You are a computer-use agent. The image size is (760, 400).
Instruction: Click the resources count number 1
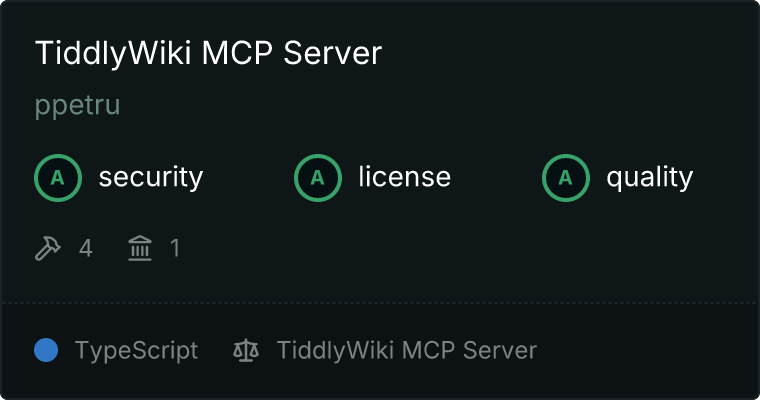(175, 248)
